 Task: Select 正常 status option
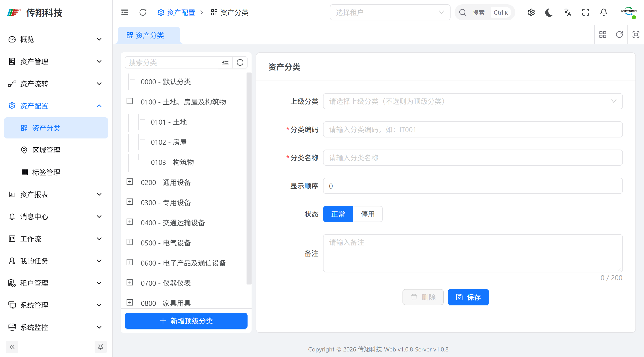pyautogui.click(x=338, y=214)
